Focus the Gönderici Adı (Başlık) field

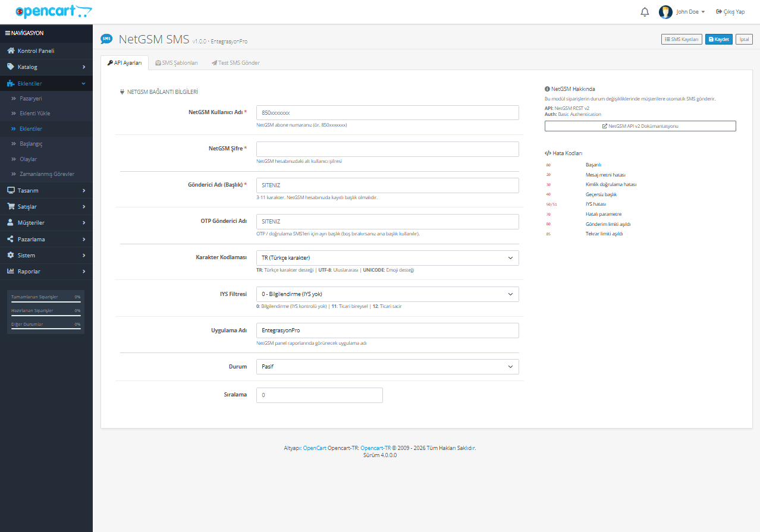388,185
